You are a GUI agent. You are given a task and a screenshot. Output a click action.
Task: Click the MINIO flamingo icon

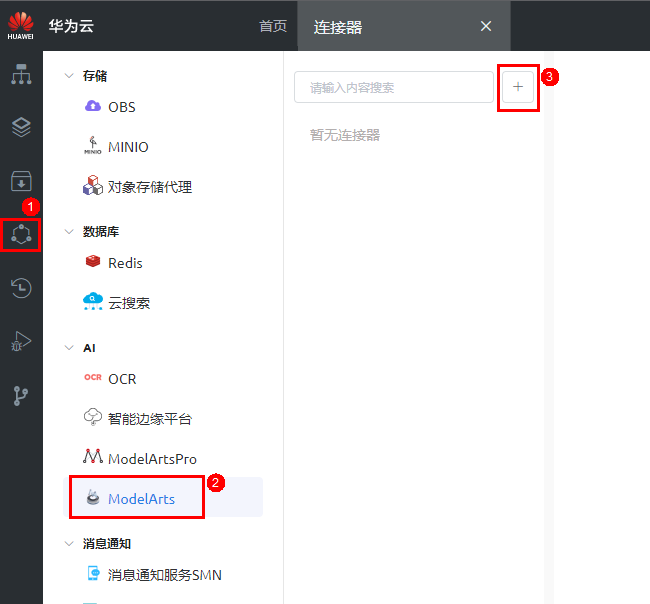point(93,146)
